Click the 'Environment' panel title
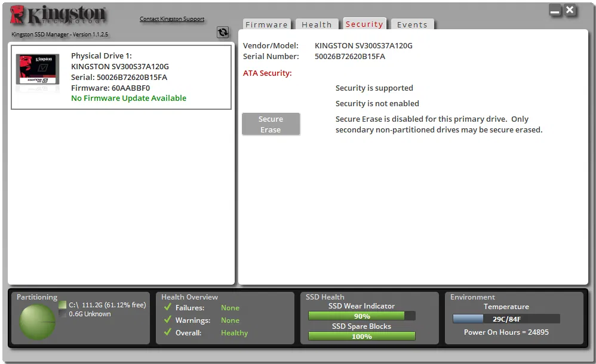Image resolution: width=596 pixels, height=364 pixels. click(472, 297)
